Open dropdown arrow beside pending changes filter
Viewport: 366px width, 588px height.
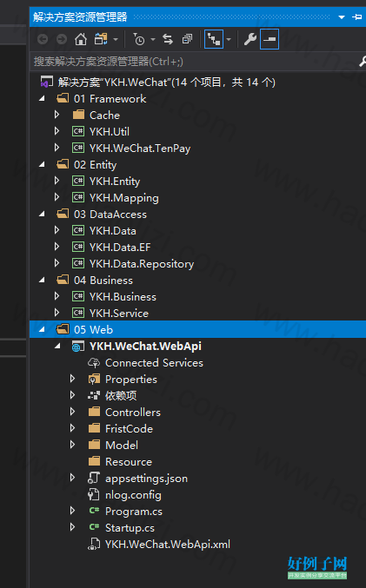pos(153,39)
